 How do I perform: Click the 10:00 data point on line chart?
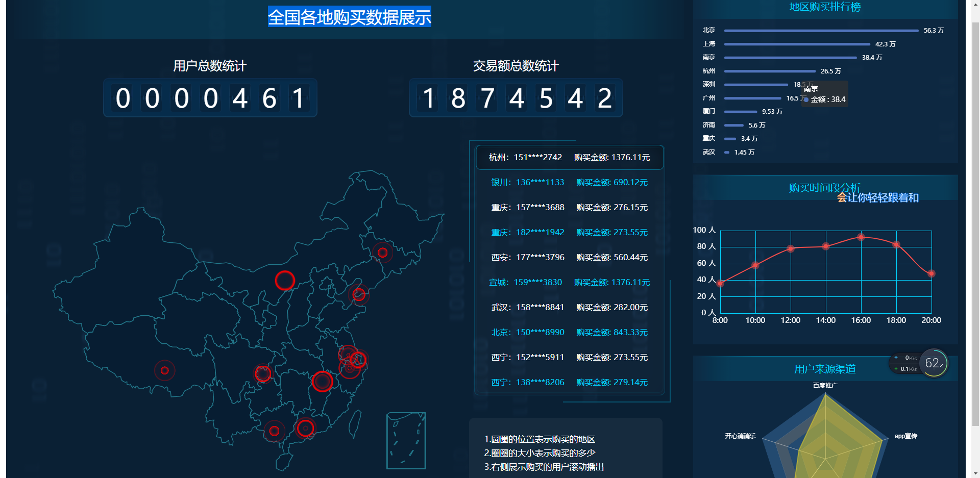pos(755,265)
